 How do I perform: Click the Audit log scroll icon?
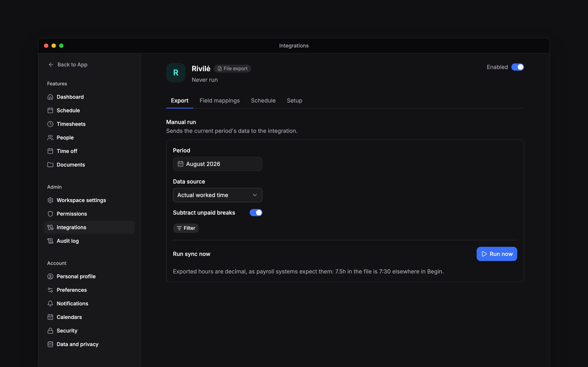coord(50,241)
